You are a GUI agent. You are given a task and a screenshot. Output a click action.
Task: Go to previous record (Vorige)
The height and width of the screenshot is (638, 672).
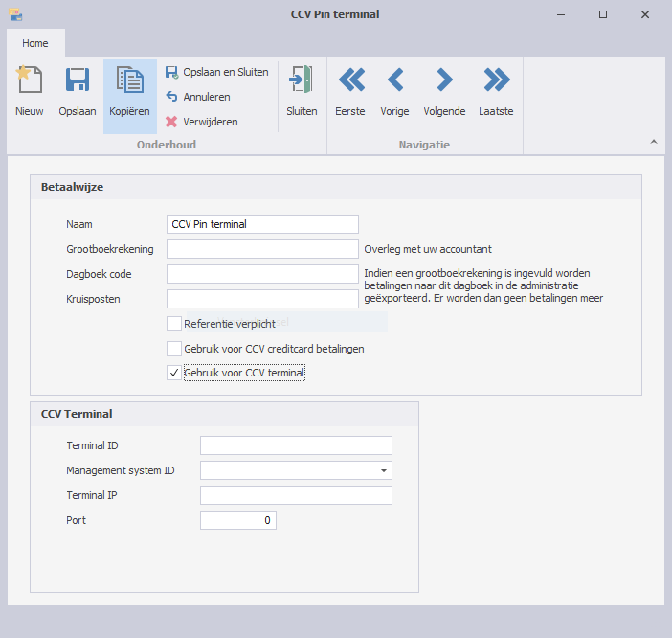click(x=394, y=91)
